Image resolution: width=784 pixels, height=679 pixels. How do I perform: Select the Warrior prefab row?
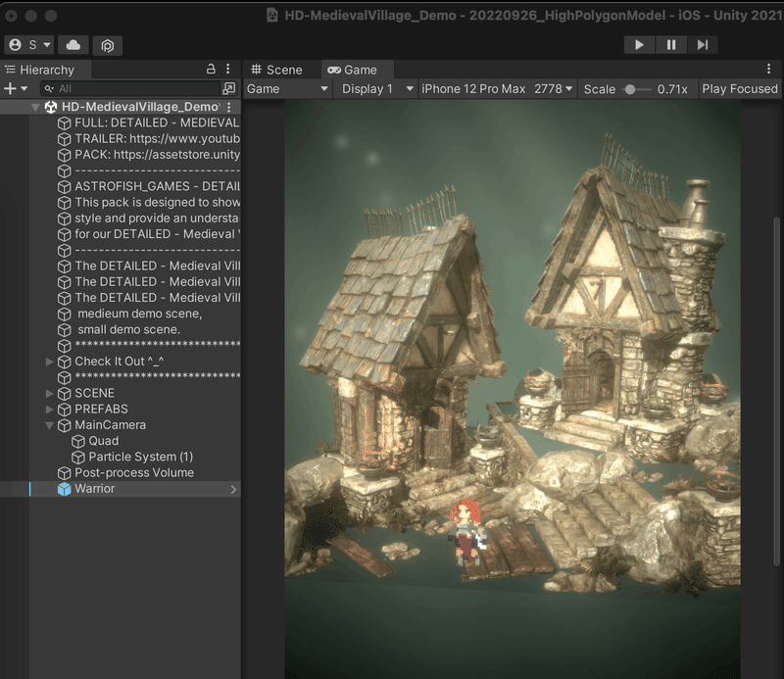120,489
